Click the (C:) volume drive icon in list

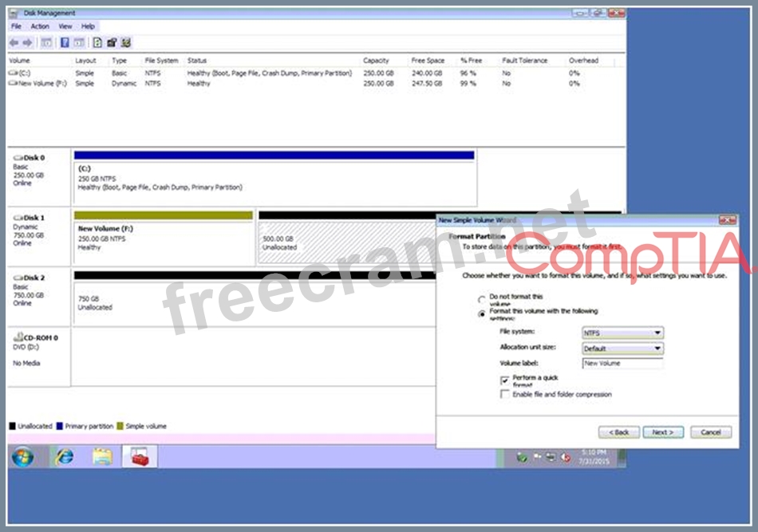13,73
